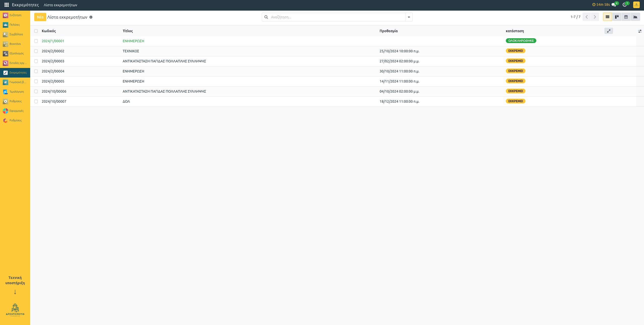Open Συζήτηση in the sidebar
The height and width of the screenshot is (325, 644).
click(15, 15)
